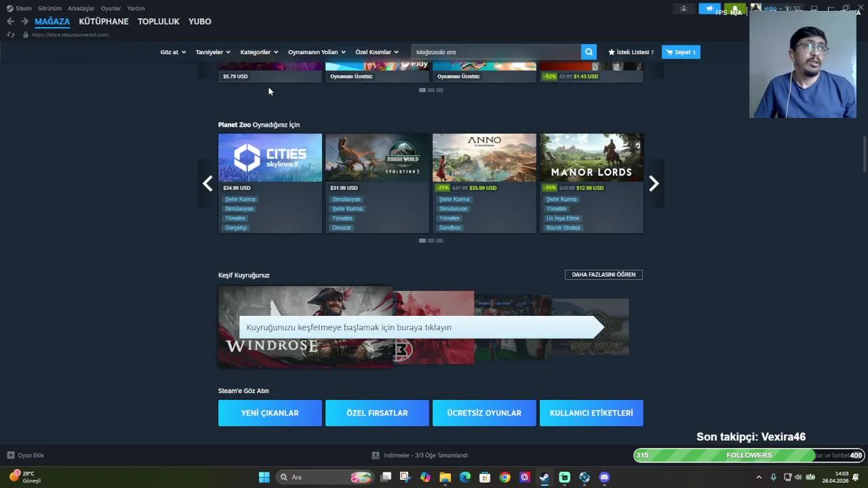The height and width of the screenshot is (488, 868).
Task: Select third page dot under Planet Zoo carousel
Action: pos(439,241)
